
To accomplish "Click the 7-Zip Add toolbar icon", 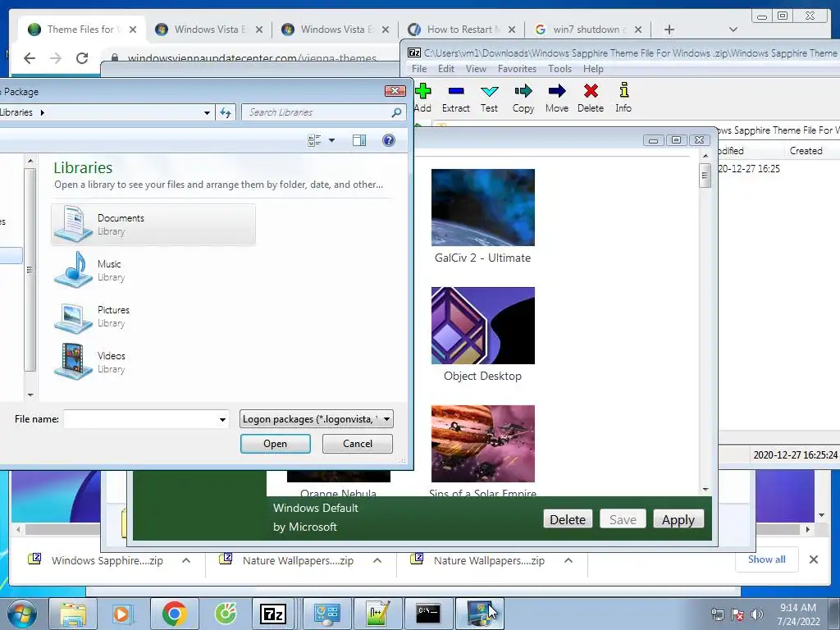I will coord(423,91).
